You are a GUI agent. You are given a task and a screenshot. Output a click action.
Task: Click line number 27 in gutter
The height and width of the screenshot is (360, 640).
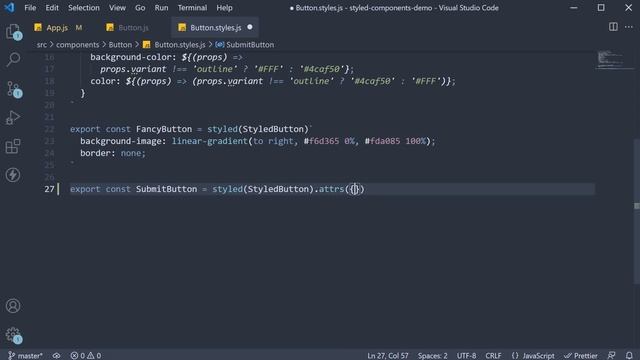click(x=49, y=189)
